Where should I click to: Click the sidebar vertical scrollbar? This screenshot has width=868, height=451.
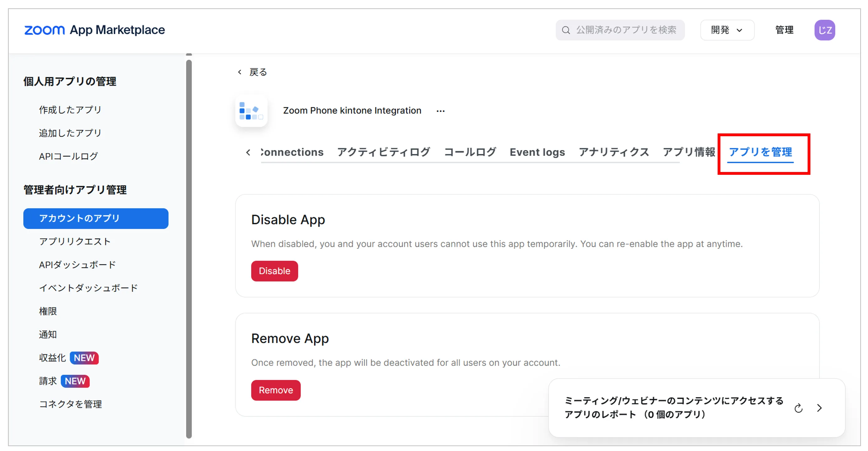(x=189, y=249)
